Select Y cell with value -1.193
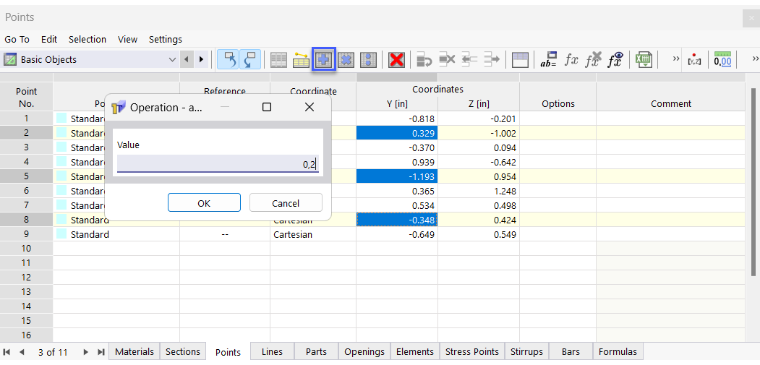760x365 pixels. click(397, 176)
